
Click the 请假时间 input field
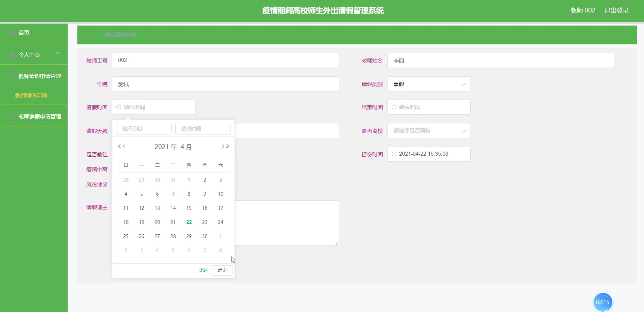pyautogui.click(x=154, y=107)
